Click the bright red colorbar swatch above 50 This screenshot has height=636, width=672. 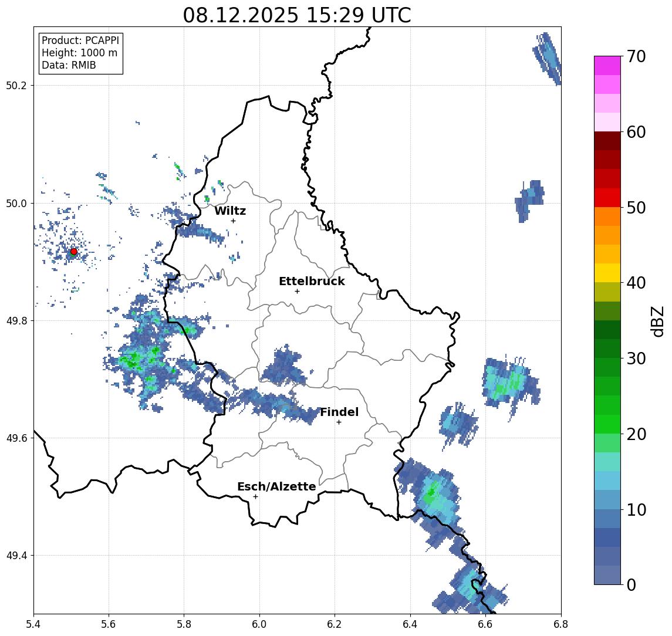607,198
